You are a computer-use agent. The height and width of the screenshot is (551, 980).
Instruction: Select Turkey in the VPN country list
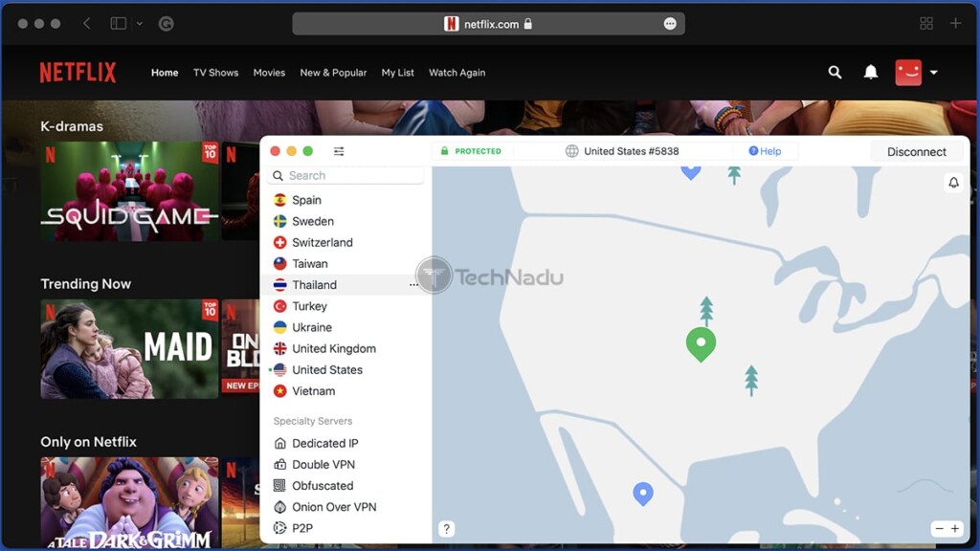tap(345, 306)
